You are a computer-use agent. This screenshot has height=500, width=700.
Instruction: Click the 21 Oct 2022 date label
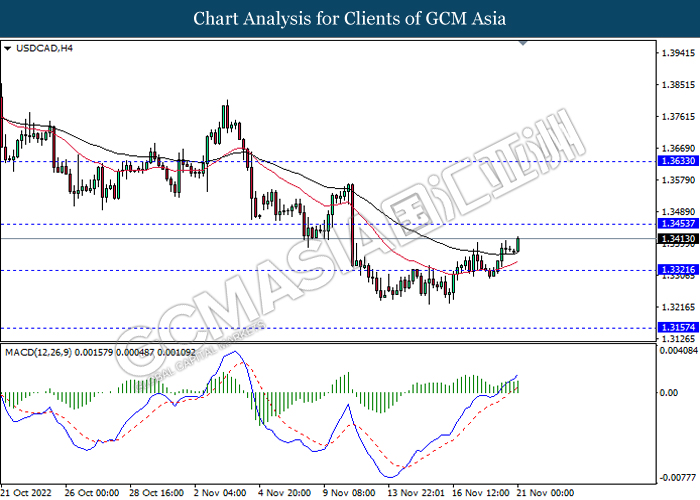coord(26,493)
